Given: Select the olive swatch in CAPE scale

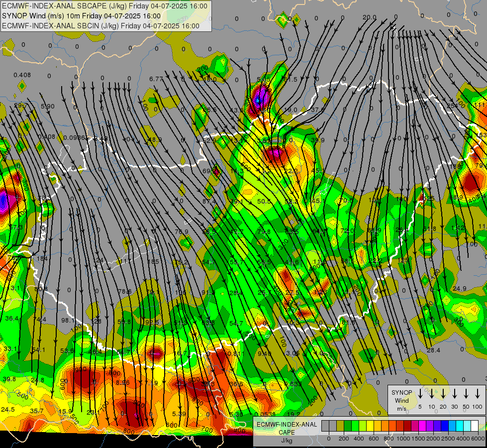Looking at the screenshot, I should [340, 426].
